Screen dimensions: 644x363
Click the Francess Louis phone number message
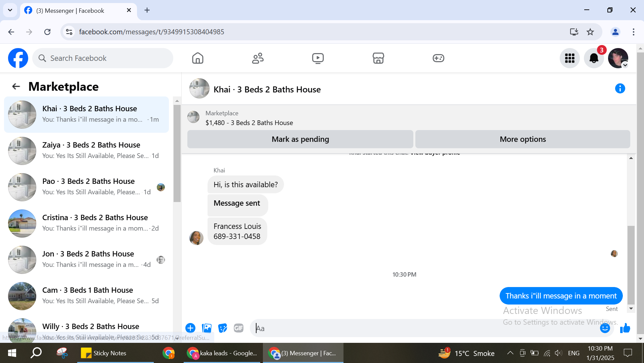coord(237,231)
